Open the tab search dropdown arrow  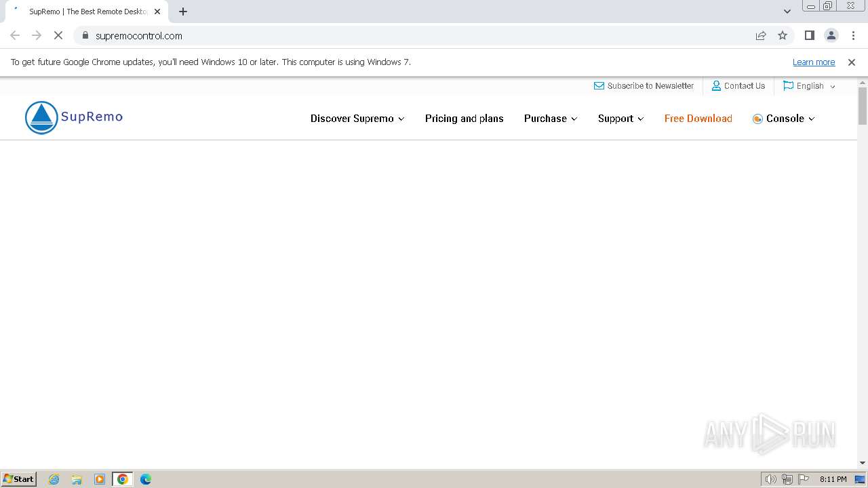tap(787, 12)
